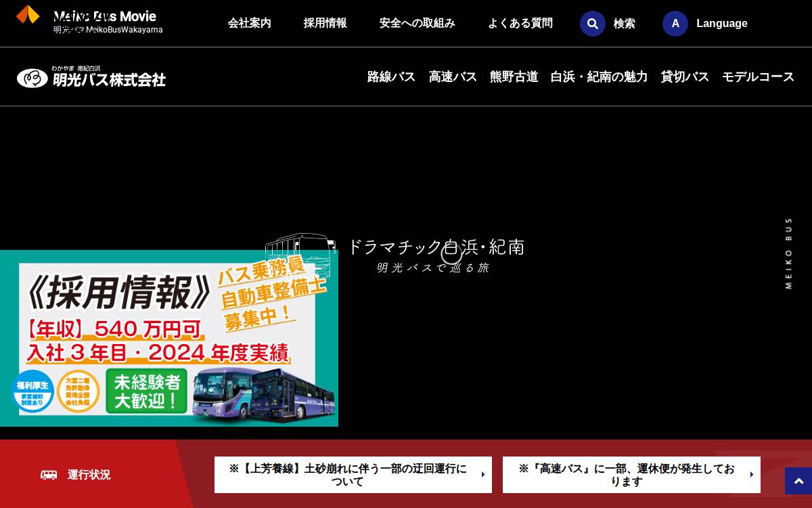
Task: Open the 明光バス株式会社 logo home link
Action: click(x=91, y=77)
